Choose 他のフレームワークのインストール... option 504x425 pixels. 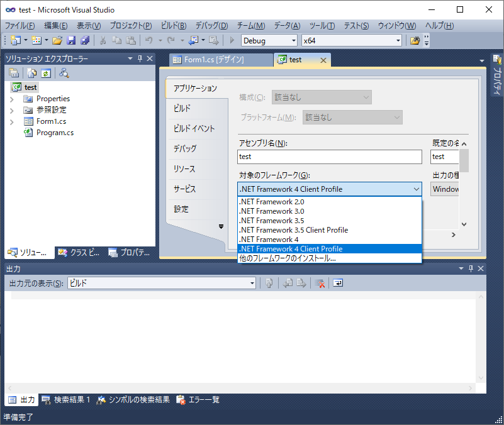tap(330, 258)
